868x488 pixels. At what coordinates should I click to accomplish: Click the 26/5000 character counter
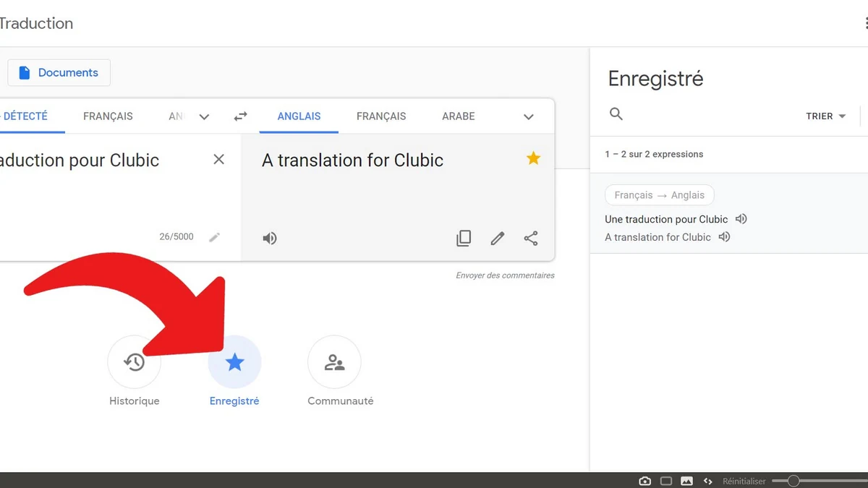[x=176, y=237]
